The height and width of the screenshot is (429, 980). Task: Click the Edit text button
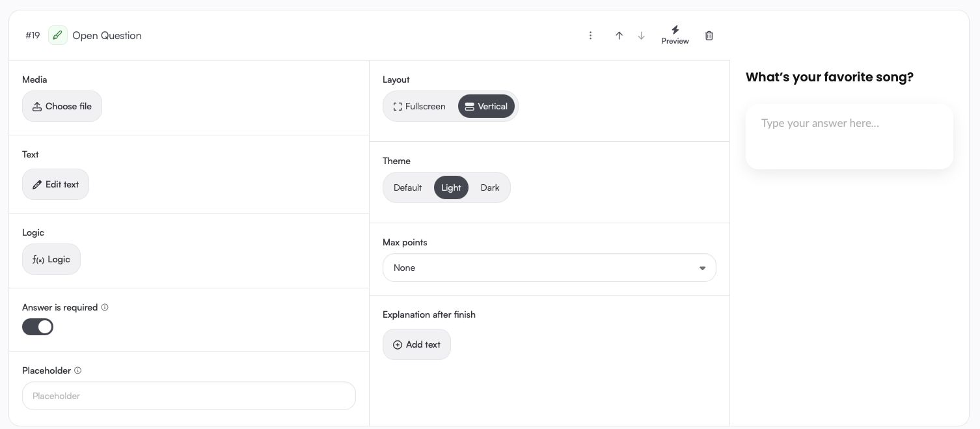pyautogui.click(x=55, y=184)
